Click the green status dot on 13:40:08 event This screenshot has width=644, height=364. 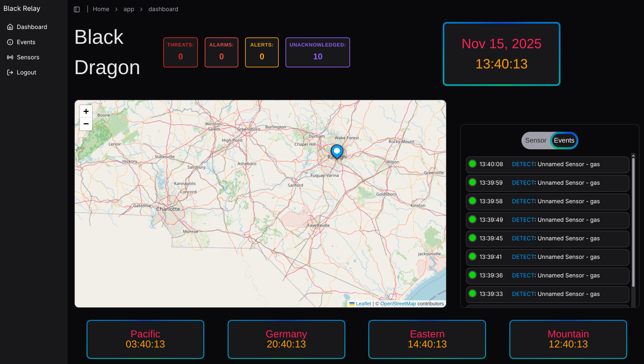click(x=473, y=164)
